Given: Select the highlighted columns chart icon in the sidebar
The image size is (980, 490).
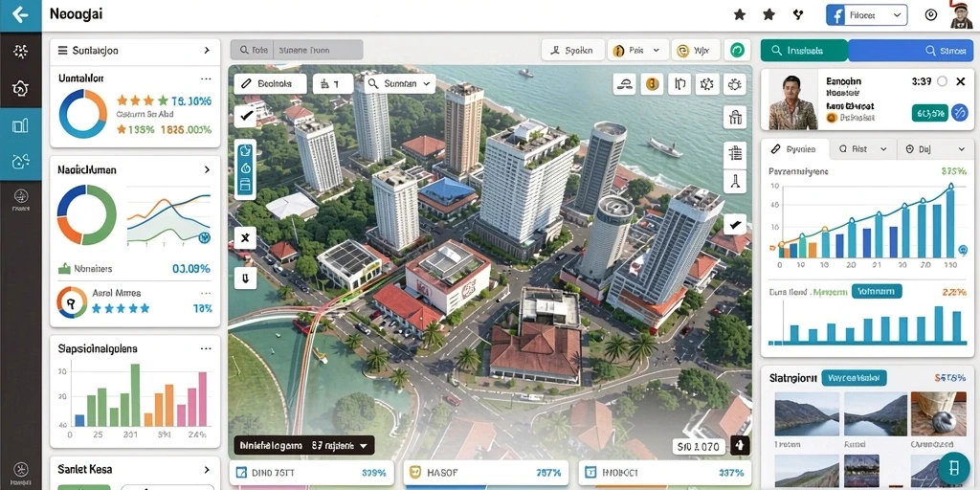Looking at the screenshot, I should click(21, 125).
